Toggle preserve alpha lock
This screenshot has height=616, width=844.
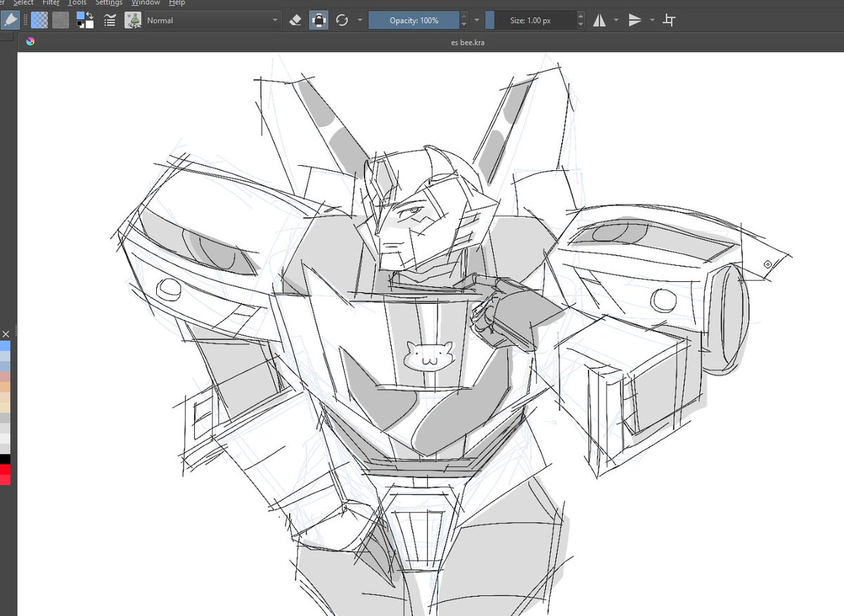coord(319,20)
